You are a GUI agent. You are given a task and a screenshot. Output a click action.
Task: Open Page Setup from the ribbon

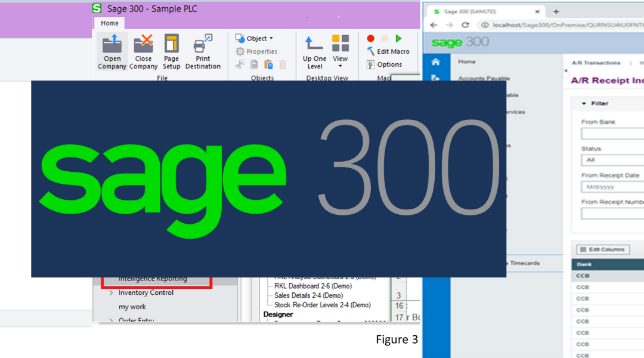pyautogui.click(x=171, y=52)
